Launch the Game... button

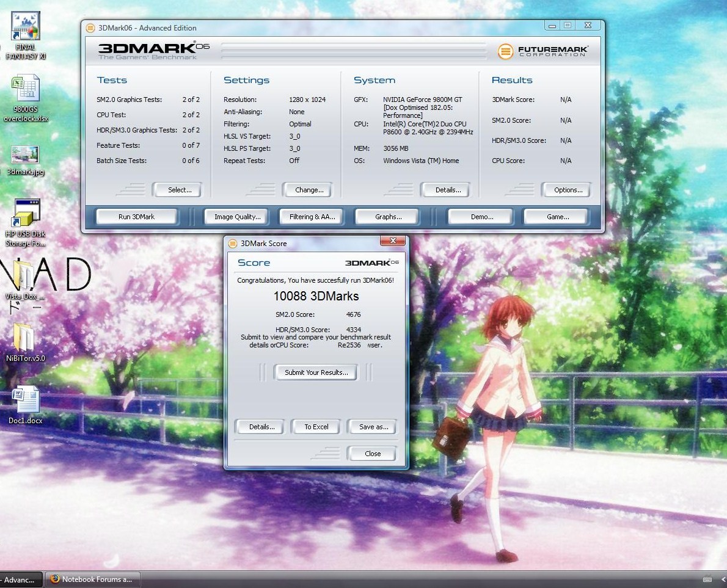click(x=557, y=217)
